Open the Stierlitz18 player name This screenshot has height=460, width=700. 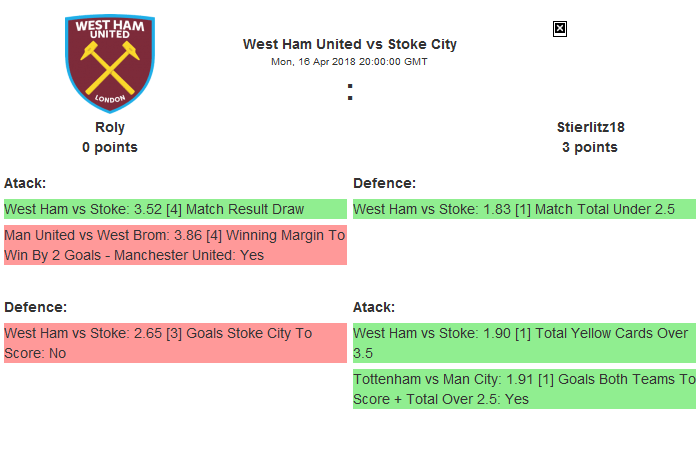[x=590, y=127]
